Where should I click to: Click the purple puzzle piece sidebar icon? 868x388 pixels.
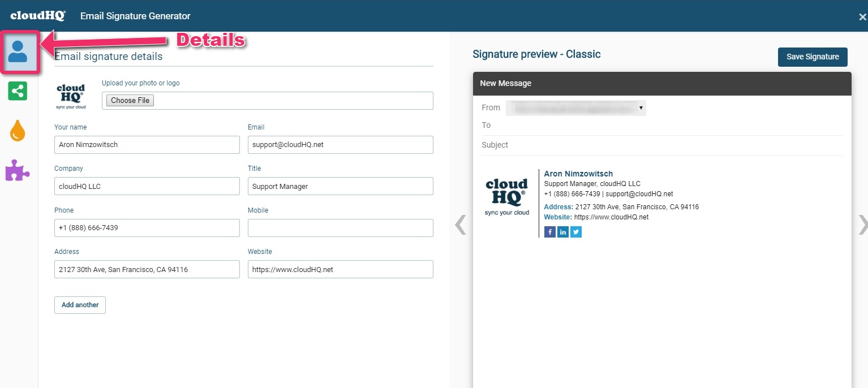(x=17, y=170)
